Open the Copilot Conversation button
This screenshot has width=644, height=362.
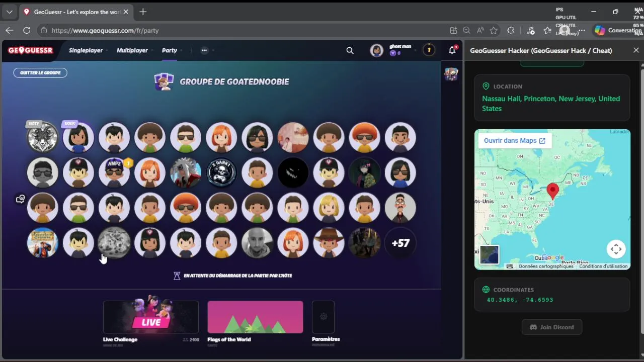618,30
